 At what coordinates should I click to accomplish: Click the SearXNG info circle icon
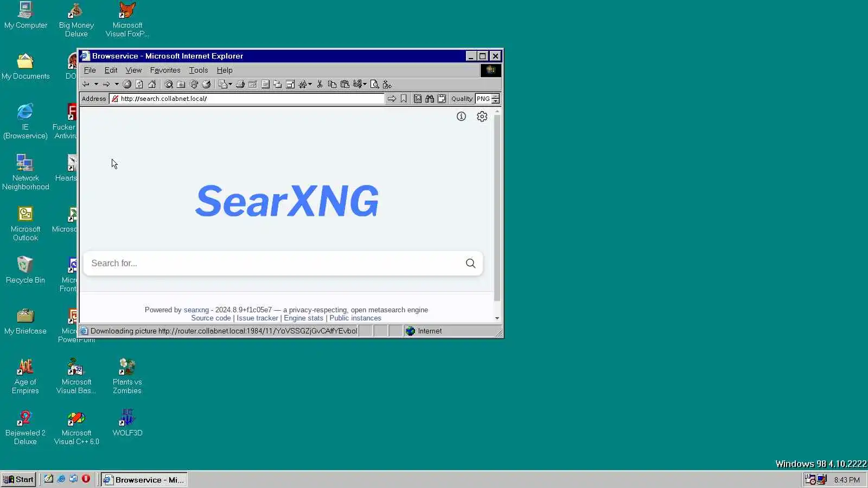pos(461,116)
